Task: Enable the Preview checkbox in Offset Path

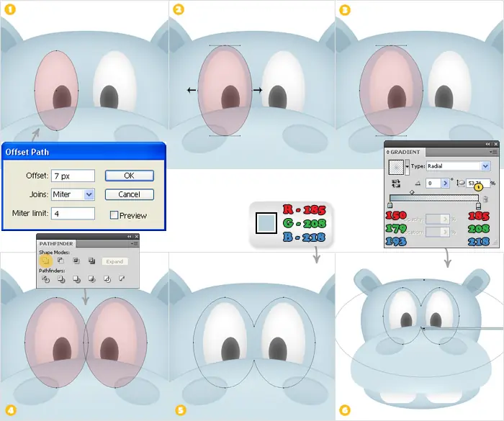Action: click(114, 215)
